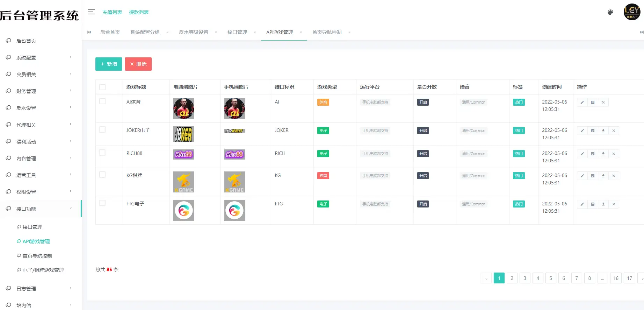644x310 pixels.
Task: Jump to page 16
Action: 616,278
